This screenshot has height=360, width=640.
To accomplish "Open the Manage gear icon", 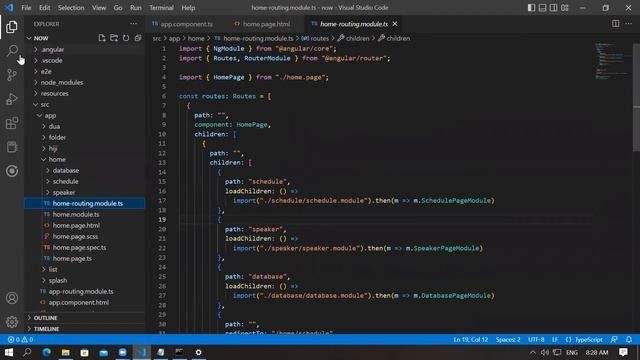I will (x=12, y=322).
